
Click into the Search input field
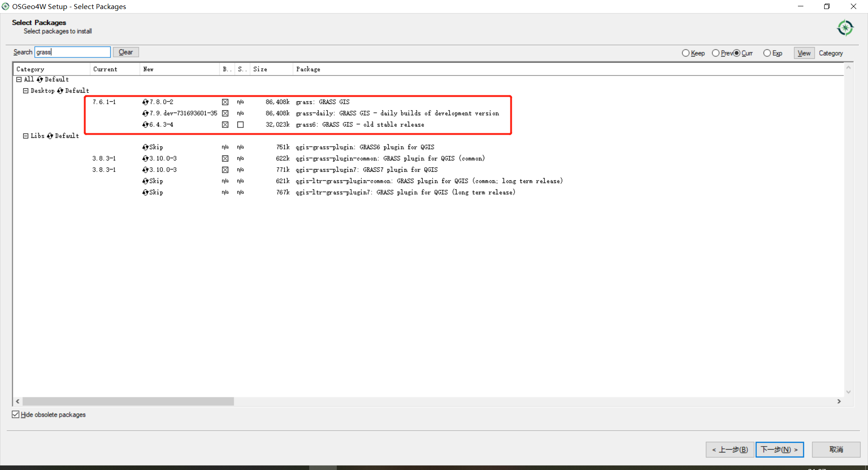73,52
